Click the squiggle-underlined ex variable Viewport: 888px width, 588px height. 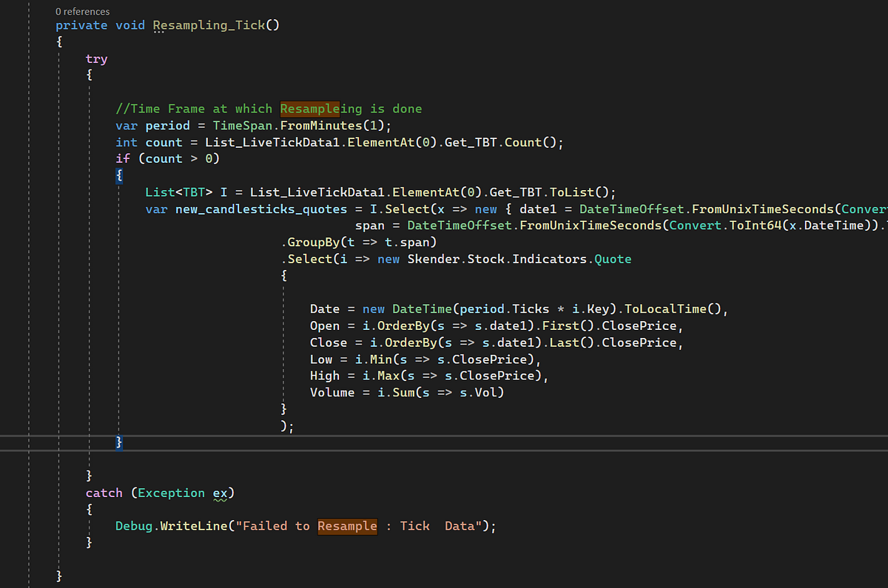220,493
